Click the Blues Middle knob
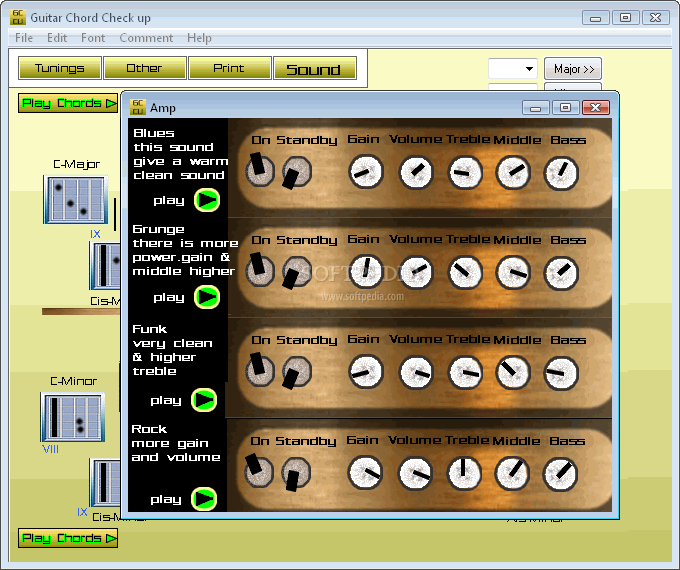Screen dimensions: 680x570 (513, 173)
